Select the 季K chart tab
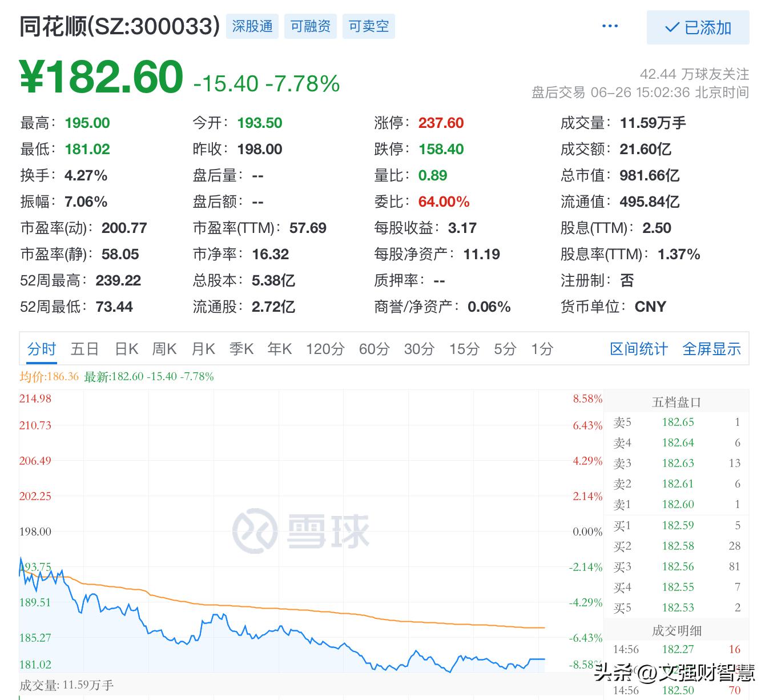Image resolution: width=773 pixels, height=700 pixels. coord(241,349)
